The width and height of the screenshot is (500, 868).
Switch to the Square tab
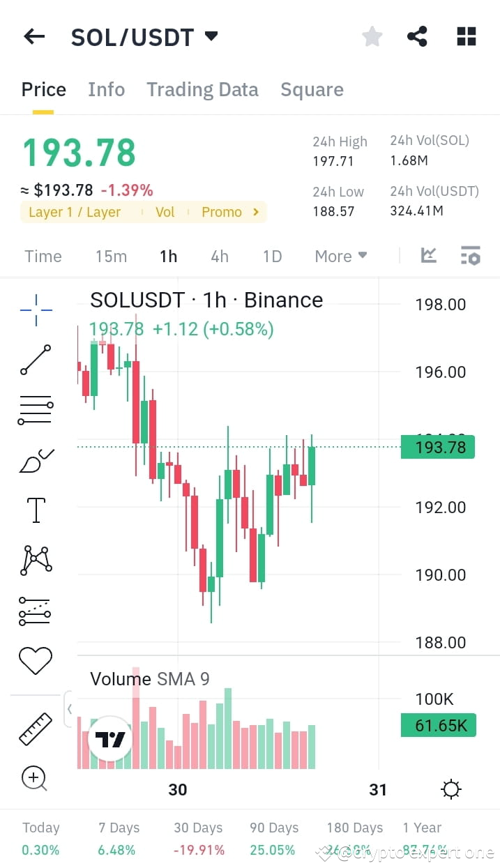pyautogui.click(x=312, y=89)
